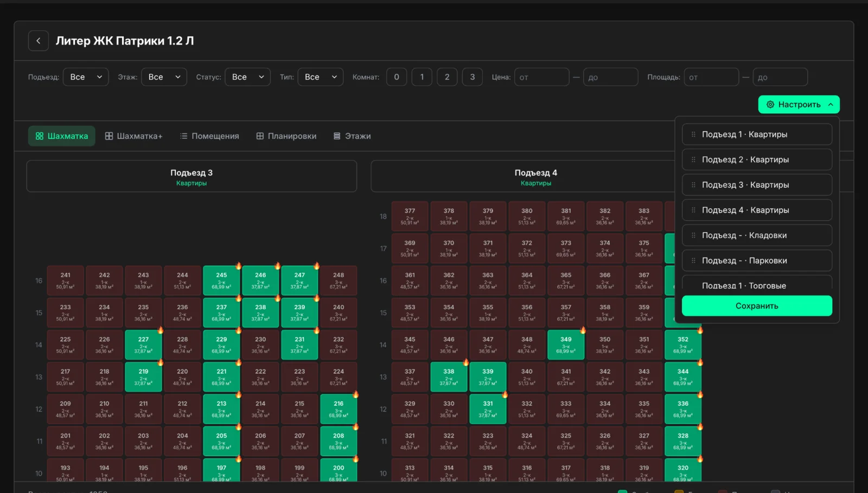Open apartment cell 365
Image resolution: width=868 pixels, height=493 pixels.
[566, 280]
